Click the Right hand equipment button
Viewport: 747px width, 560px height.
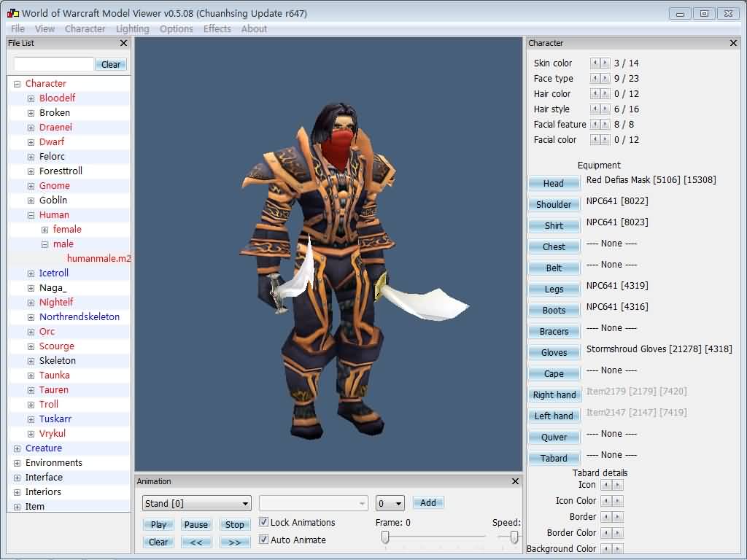point(554,394)
